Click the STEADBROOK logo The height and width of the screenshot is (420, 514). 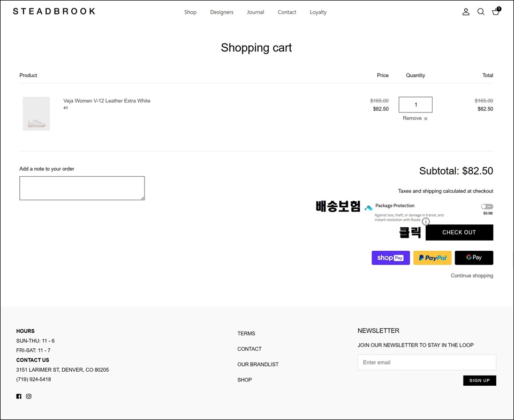coord(54,11)
